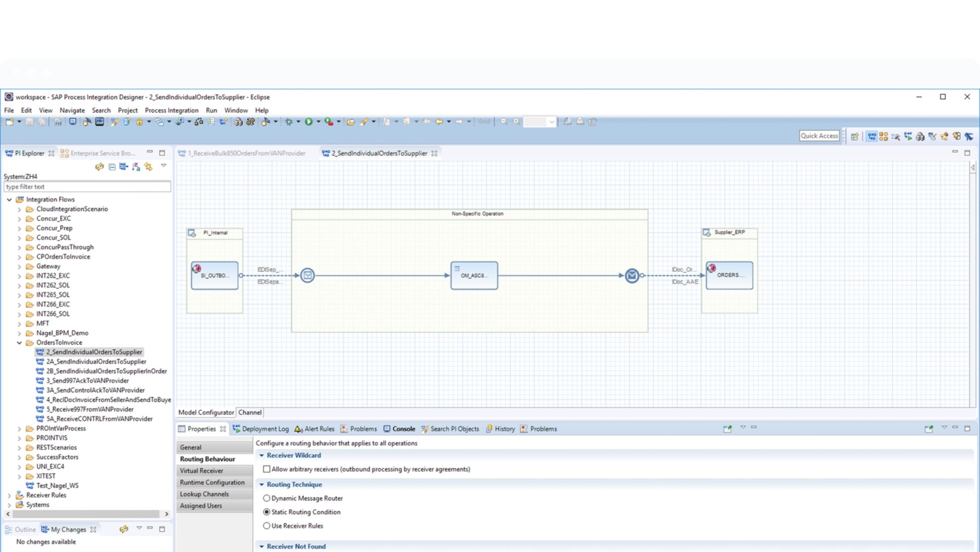Enable Allow arbitrary receivers checkbox
The width and height of the screenshot is (980, 552).
[x=267, y=469]
